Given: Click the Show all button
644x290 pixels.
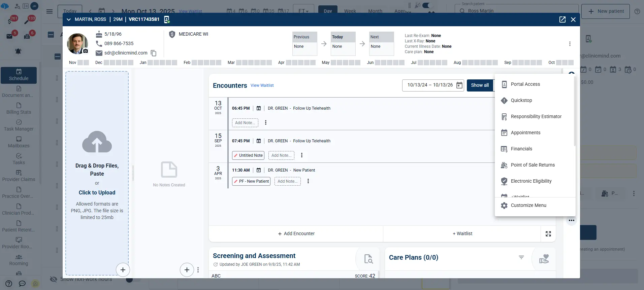Looking at the screenshot, I should tap(480, 85).
